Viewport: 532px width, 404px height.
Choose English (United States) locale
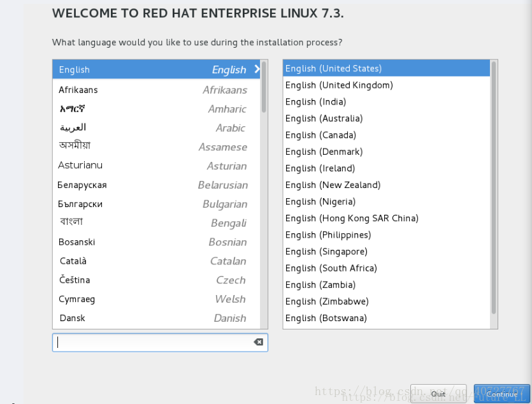pos(387,69)
